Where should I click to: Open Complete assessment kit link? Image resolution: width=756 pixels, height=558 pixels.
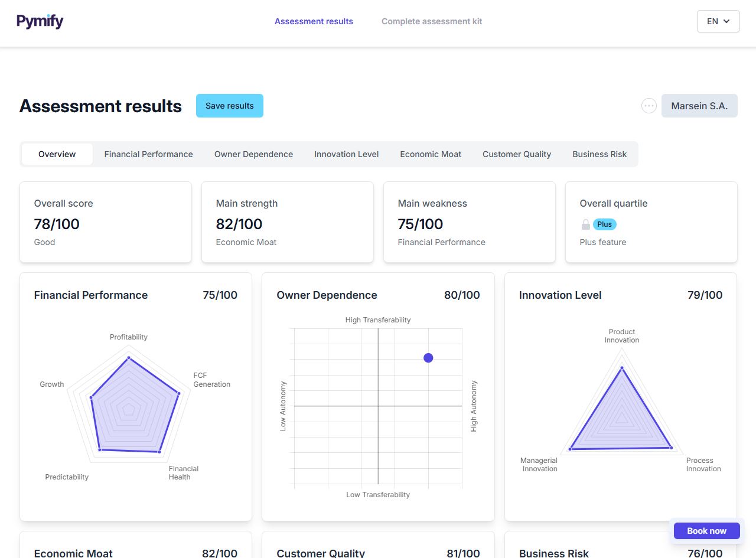[432, 21]
